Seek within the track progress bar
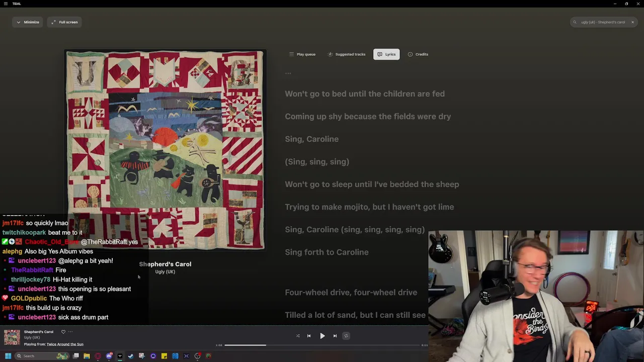This screenshot has width=644, height=362. [322, 345]
